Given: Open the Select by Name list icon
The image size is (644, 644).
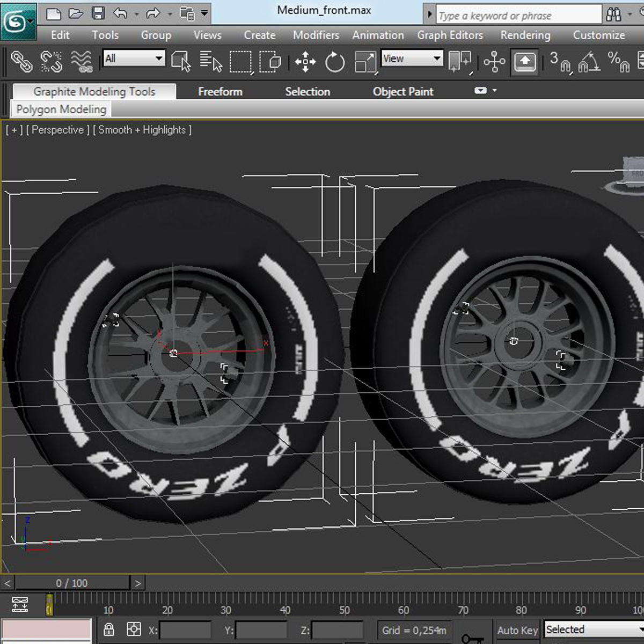Looking at the screenshot, I should click(x=211, y=61).
